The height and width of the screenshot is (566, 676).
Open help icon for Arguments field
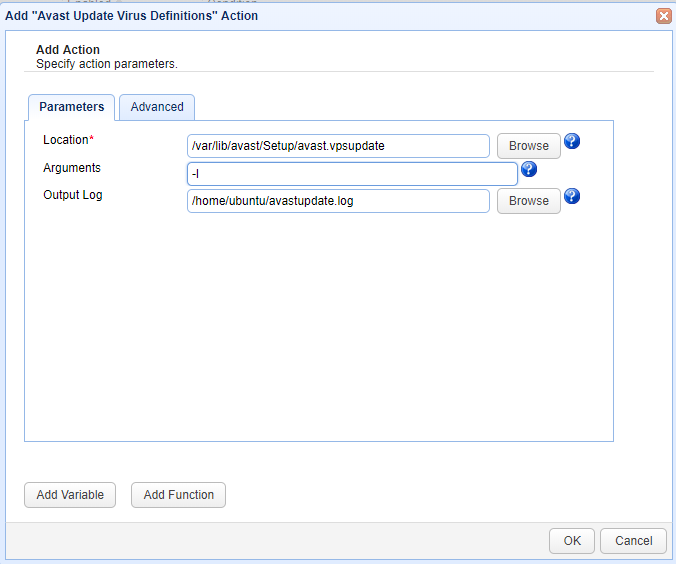coord(529,169)
